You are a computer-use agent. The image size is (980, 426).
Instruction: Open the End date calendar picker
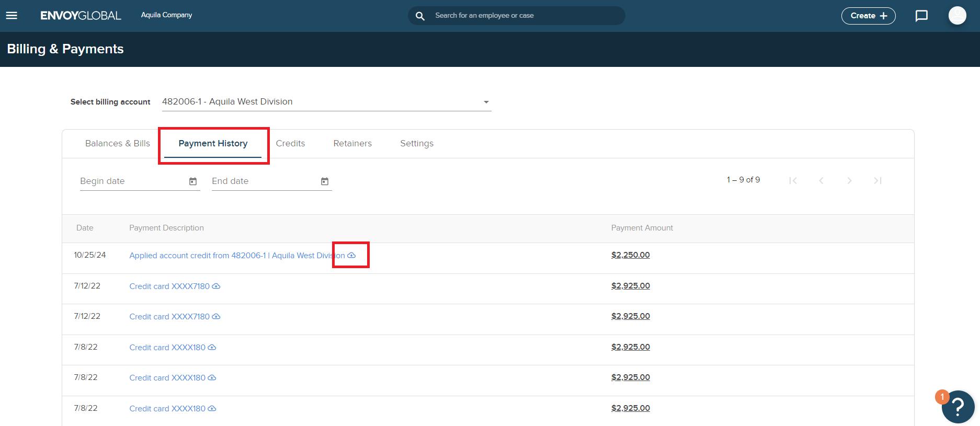[325, 181]
